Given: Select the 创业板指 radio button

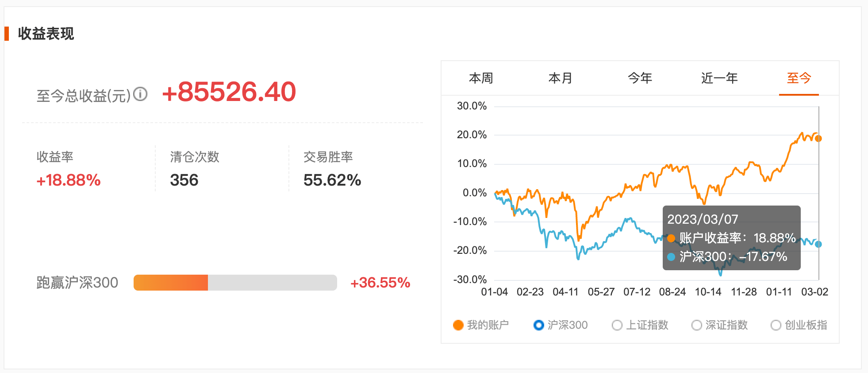Looking at the screenshot, I should (776, 325).
